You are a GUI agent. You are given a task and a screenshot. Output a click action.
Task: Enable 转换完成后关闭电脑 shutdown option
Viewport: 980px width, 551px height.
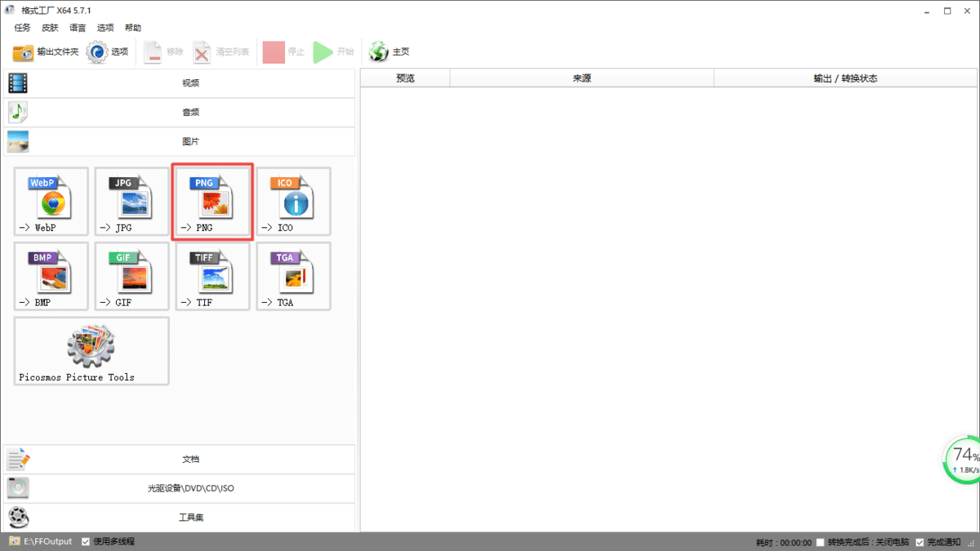pos(819,541)
